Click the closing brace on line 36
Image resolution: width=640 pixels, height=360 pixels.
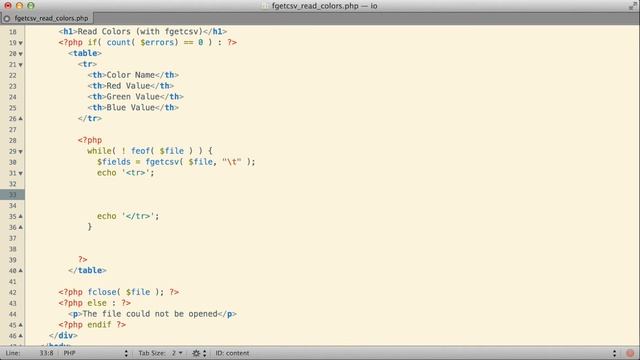90,227
